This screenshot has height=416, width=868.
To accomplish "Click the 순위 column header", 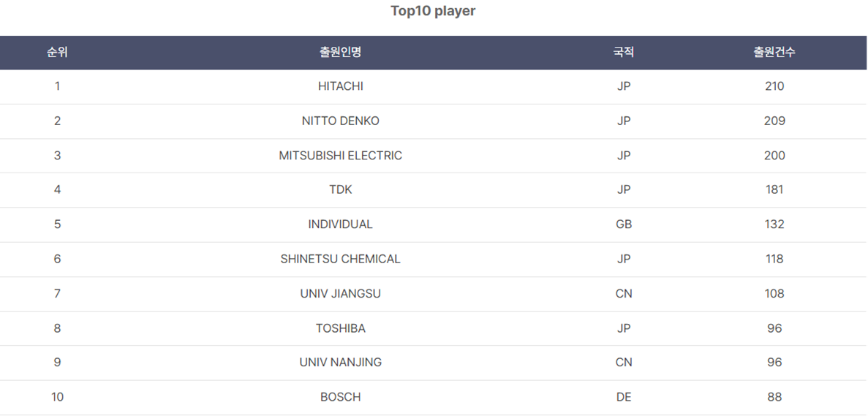I will click(x=57, y=53).
